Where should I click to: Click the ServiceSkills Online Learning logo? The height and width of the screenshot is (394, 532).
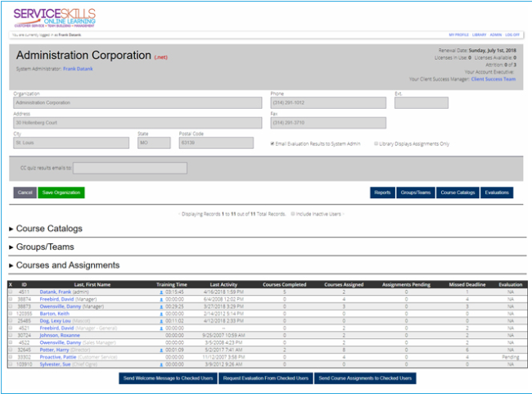tap(54, 18)
